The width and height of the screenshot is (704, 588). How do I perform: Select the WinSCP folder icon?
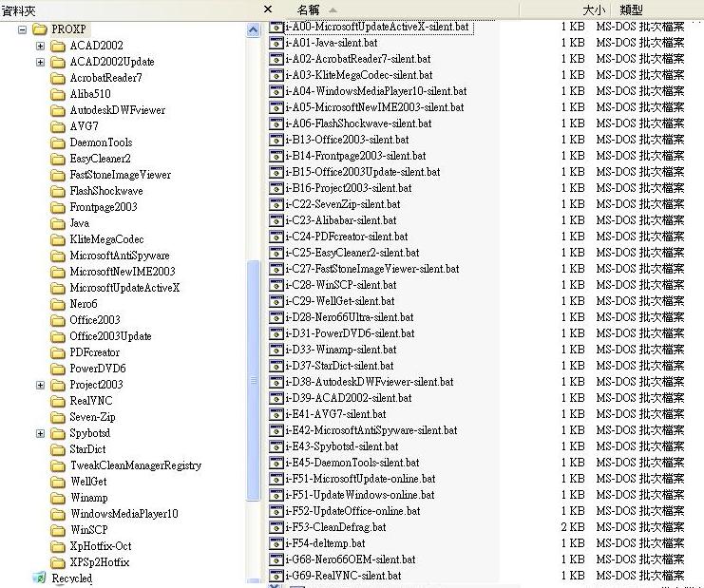click(x=58, y=531)
